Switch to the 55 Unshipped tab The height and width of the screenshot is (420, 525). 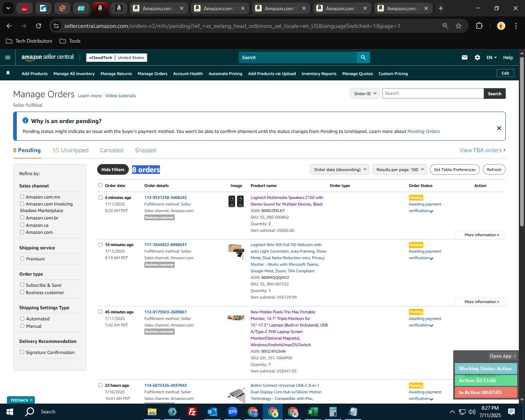71,150
